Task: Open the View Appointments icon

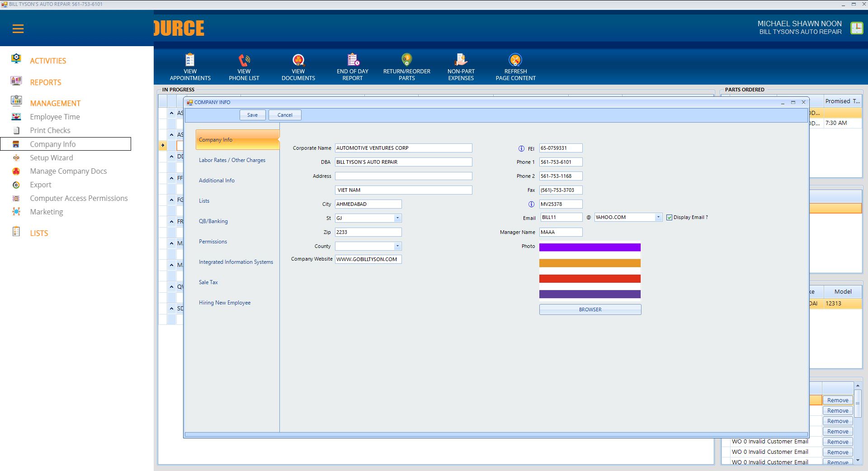Action: click(x=190, y=60)
